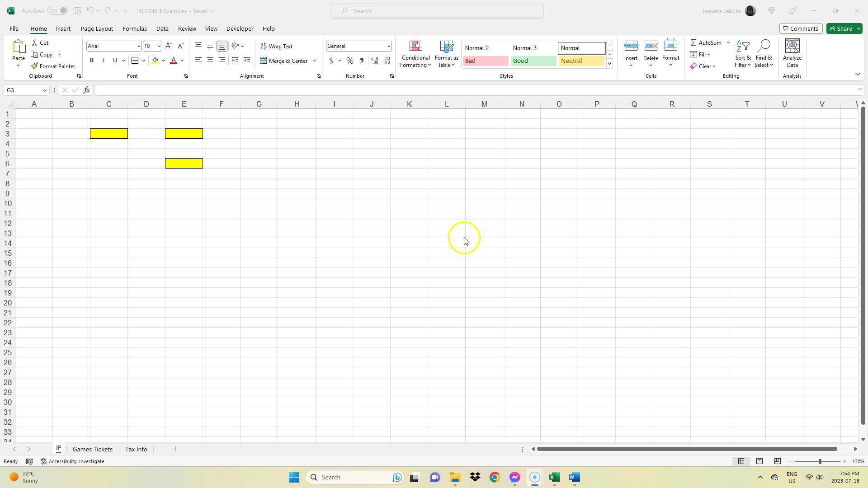The height and width of the screenshot is (488, 868).
Task: Increase the decimal places
Action: point(374,60)
